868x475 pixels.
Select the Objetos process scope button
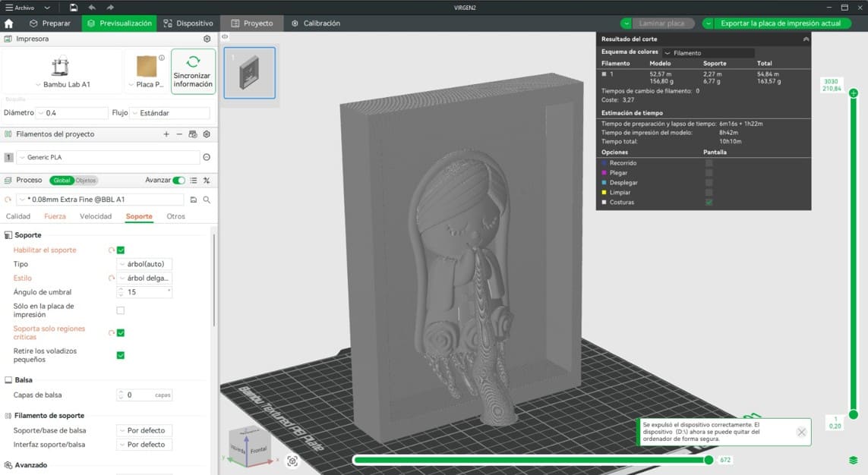click(86, 181)
